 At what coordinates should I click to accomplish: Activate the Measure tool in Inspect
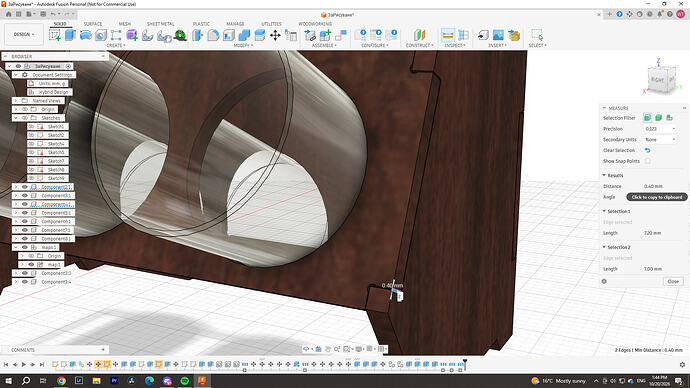tap(448, 35)
